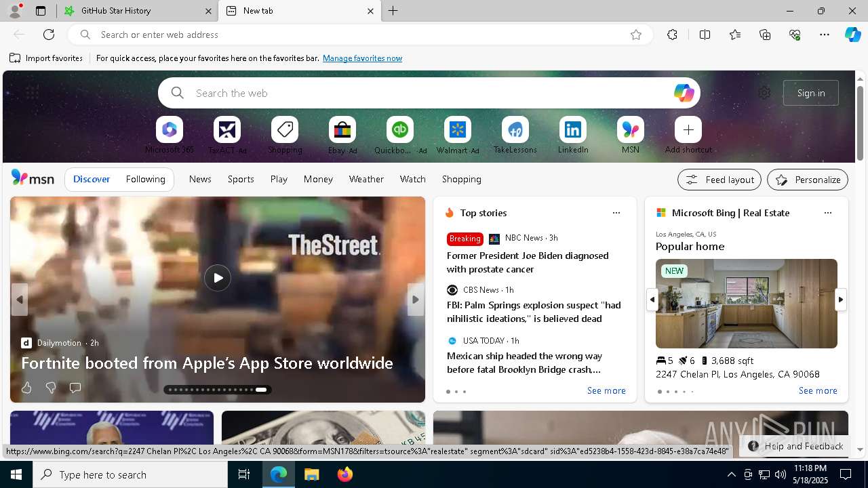Viewport: 868px width, 488px height.
Task: Open the Weather section
Action: click(366, 180)
